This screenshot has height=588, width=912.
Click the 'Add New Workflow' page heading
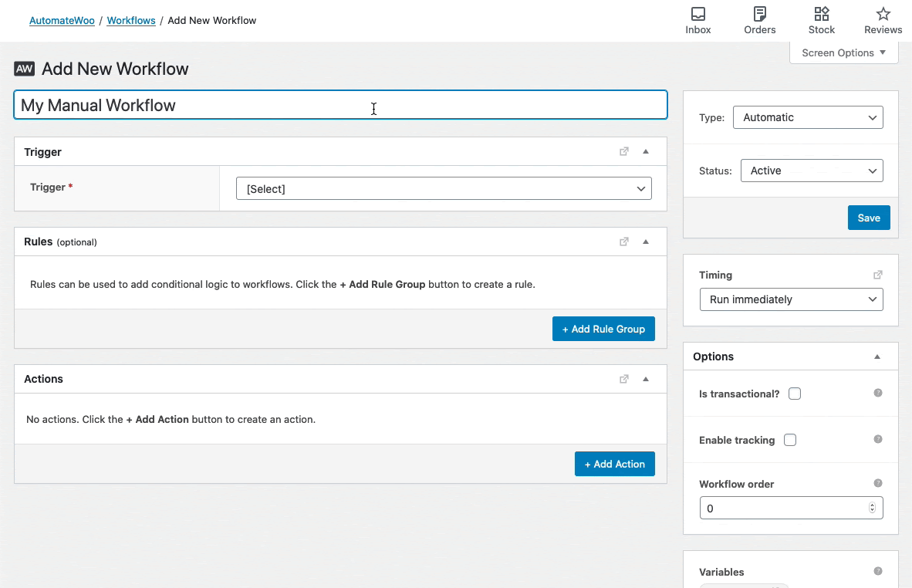115,69
